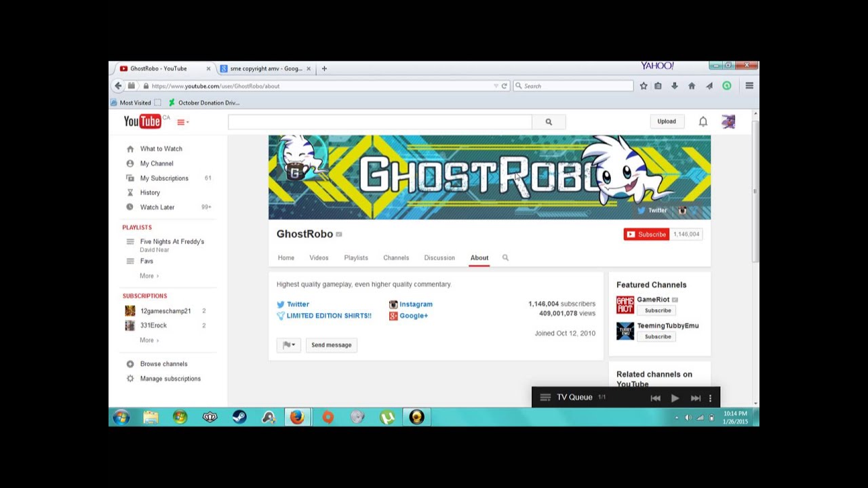868x488 pixels.
Task: Expand More under Playlists
Action: tap(149, 276)
